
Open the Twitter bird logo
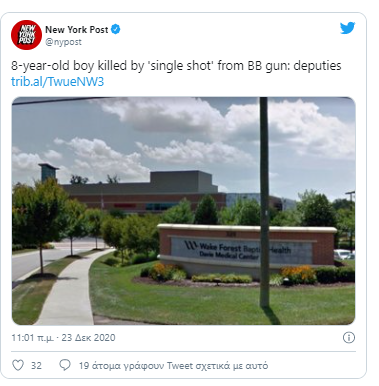coord(347,28)
